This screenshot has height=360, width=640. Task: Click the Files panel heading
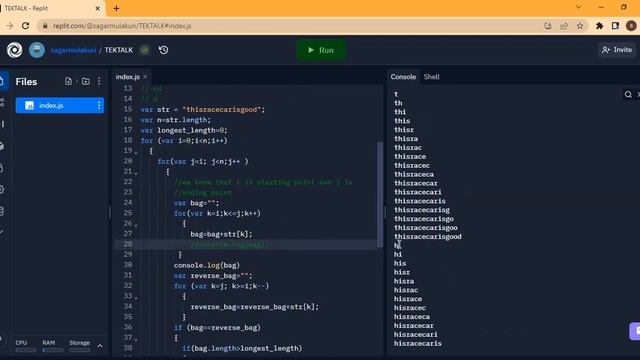point(26,82)
